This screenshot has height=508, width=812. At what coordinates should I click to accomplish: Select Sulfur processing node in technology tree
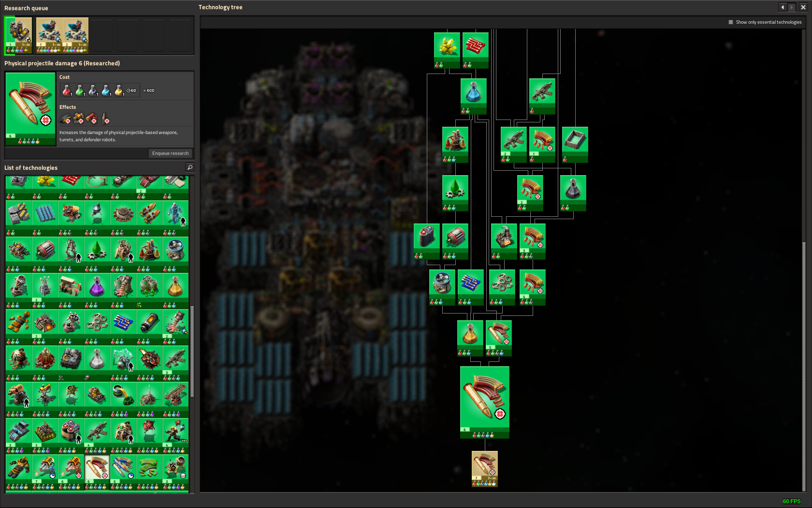pos(447,50)
